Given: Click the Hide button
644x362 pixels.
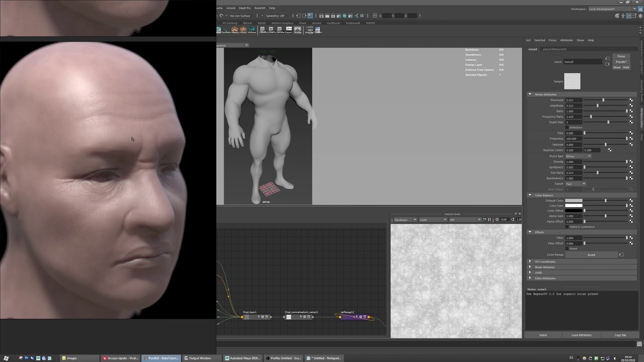Looking at the screenshot, I should click(626, 67).
